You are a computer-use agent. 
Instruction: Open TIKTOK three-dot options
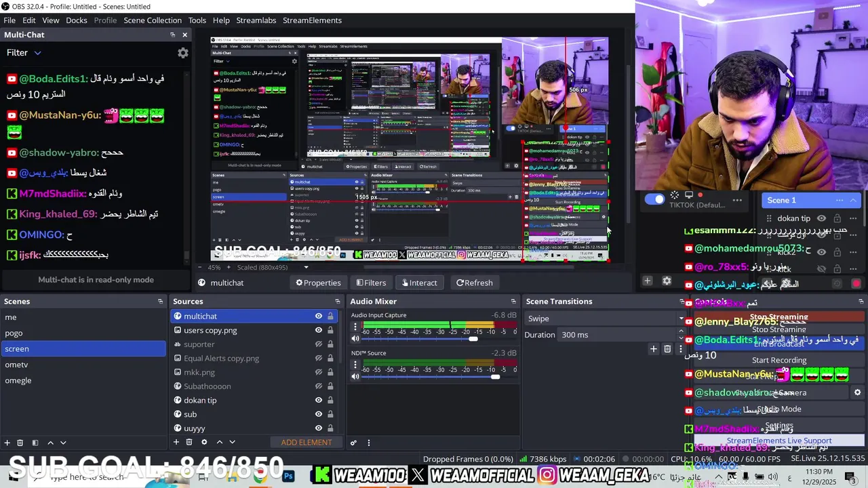click(737, 200)
